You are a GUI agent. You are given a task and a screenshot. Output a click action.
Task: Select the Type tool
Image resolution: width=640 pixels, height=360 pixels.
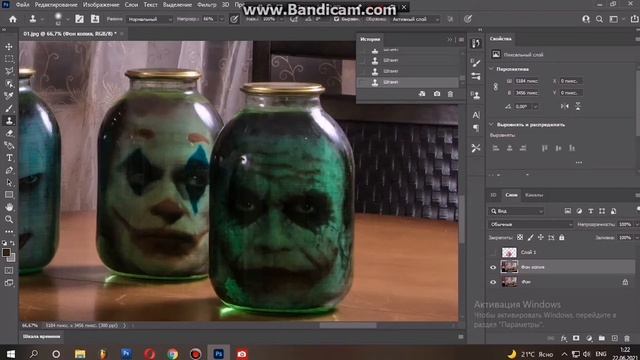tap(9, 158)
